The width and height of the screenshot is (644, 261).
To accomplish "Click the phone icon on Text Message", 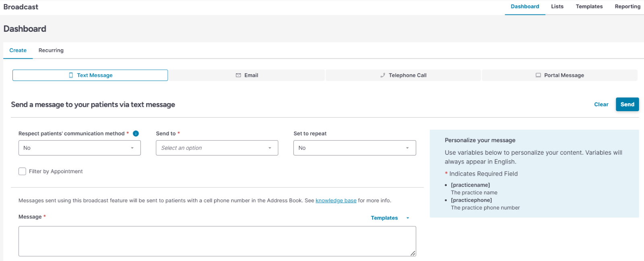I will click(x=71, y=75).
